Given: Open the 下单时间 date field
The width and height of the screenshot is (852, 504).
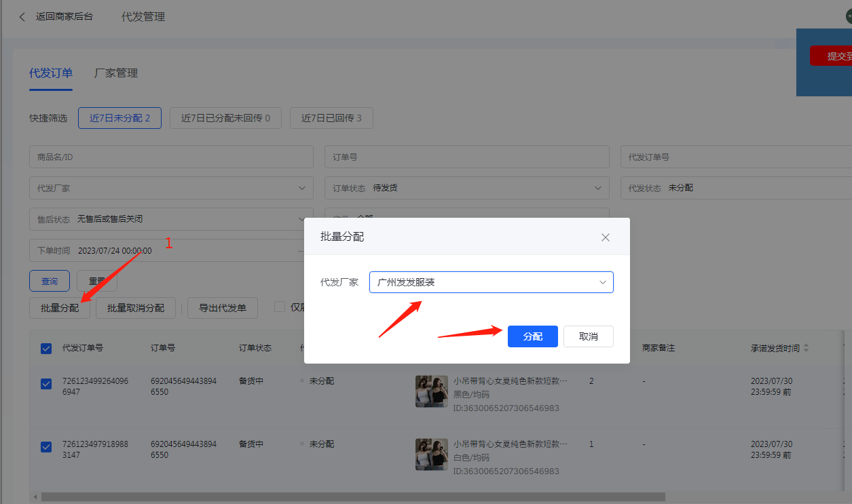Looking at the screenshot, I should (171, 250).
